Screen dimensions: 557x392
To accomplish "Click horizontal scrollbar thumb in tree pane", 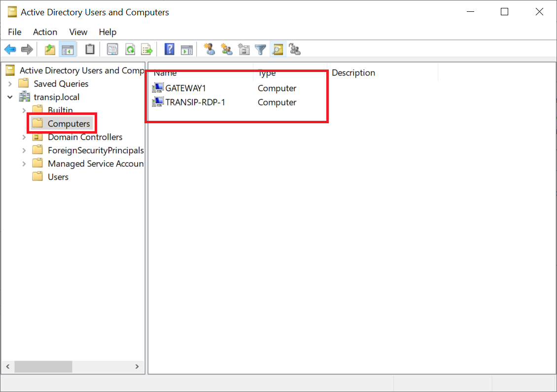I will pos(43,366).
